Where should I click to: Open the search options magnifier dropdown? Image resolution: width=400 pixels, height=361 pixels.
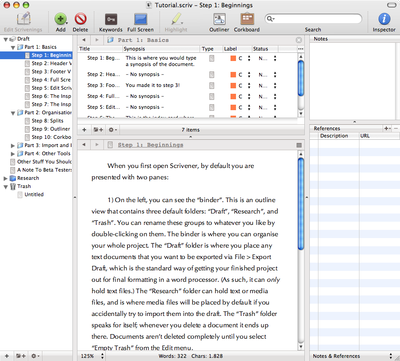270,19
